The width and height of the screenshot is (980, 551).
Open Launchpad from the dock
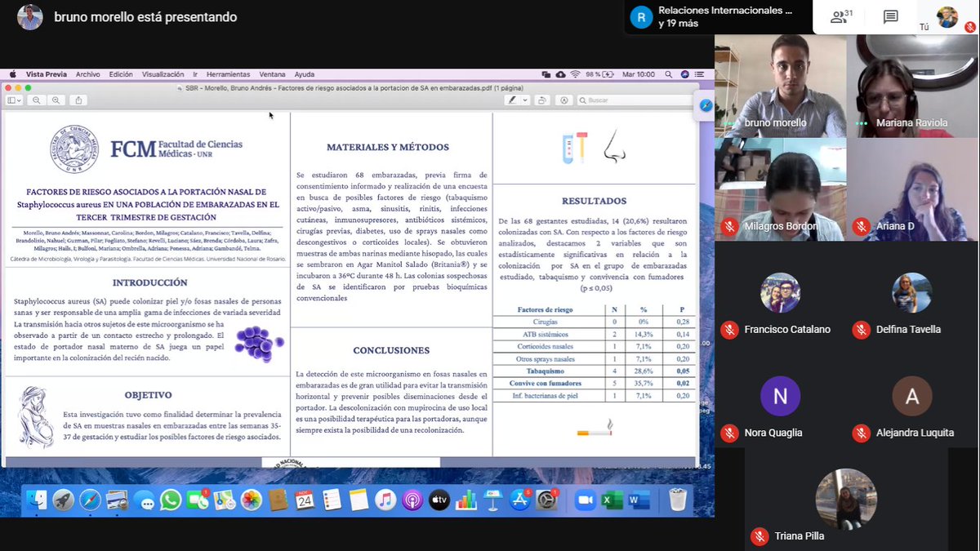point(64,500)
